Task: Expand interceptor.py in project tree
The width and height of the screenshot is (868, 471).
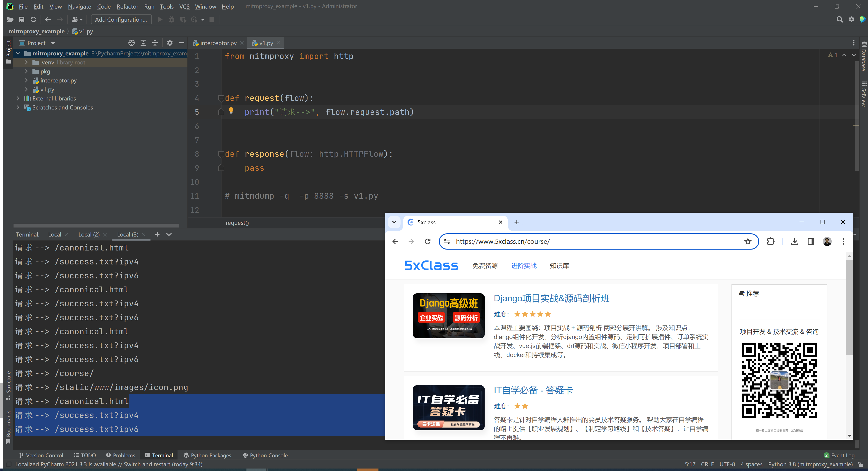Action: coord(26,80)
